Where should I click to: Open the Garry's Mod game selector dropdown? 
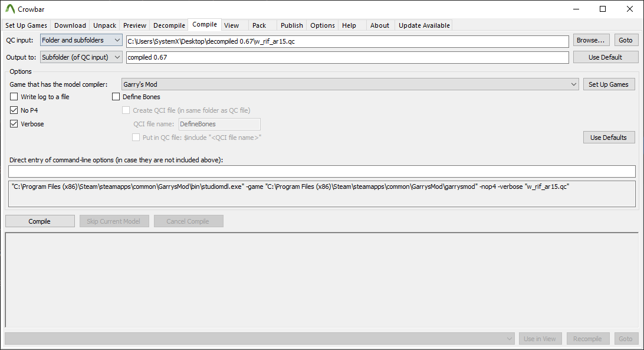(x=350, y=84)
